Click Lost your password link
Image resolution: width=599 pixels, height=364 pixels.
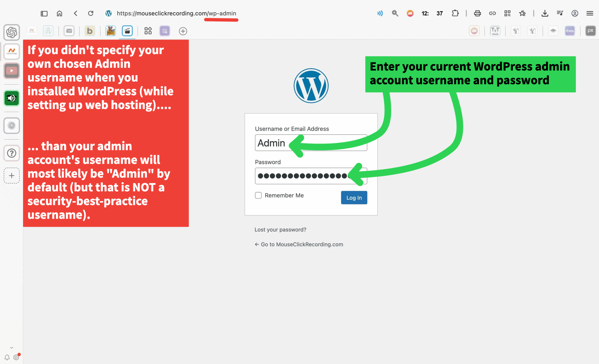point(280,230)
